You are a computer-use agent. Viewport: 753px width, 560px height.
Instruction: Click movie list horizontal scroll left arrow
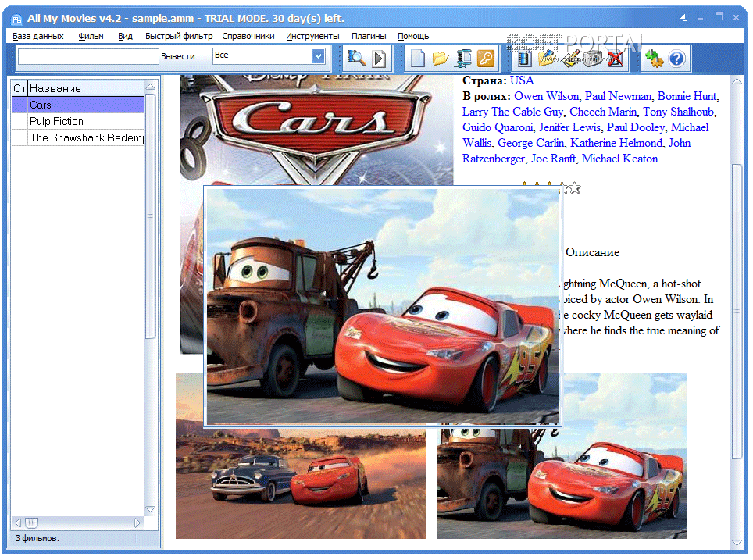click(18, 523)
